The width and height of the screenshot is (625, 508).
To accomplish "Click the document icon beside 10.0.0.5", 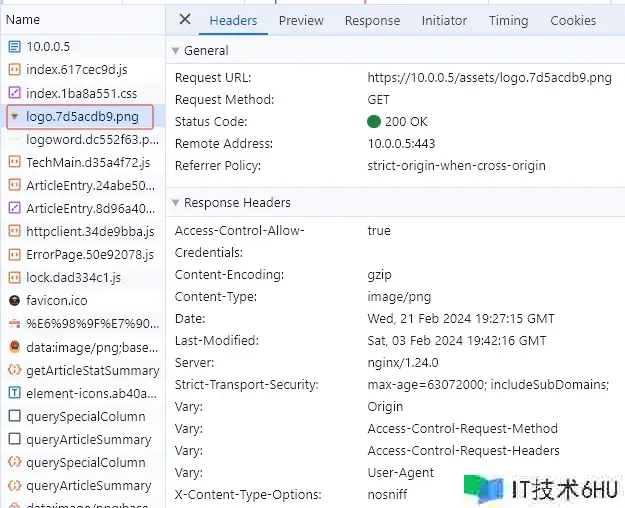I will click(14, 47).
